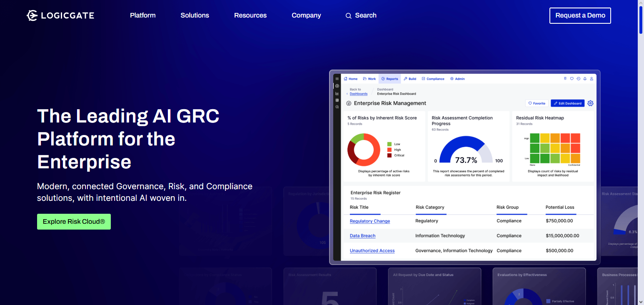Open dashboard settings gear icon

click(x=590, y=103)
